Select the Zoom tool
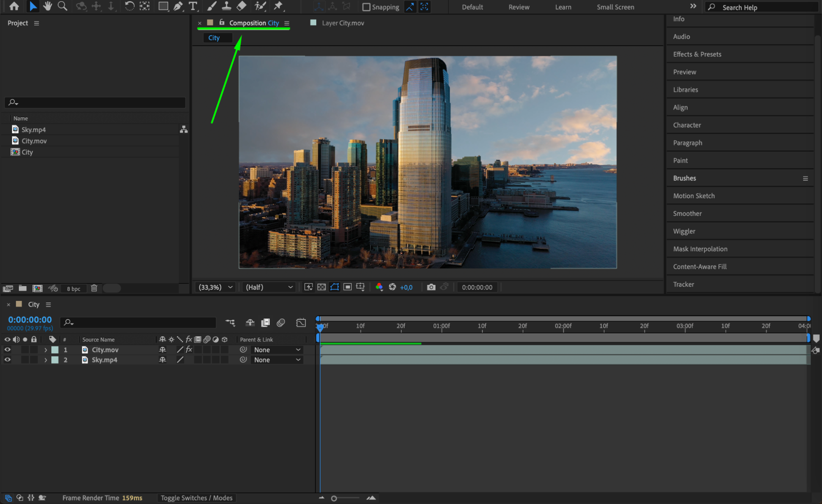 (63, 6)
